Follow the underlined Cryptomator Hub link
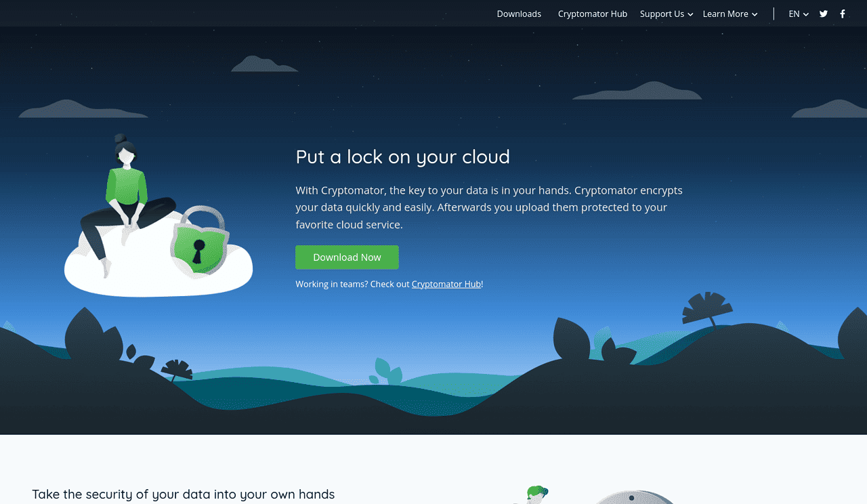The height and width of the screenshot is (504, 867). point(446,284)
